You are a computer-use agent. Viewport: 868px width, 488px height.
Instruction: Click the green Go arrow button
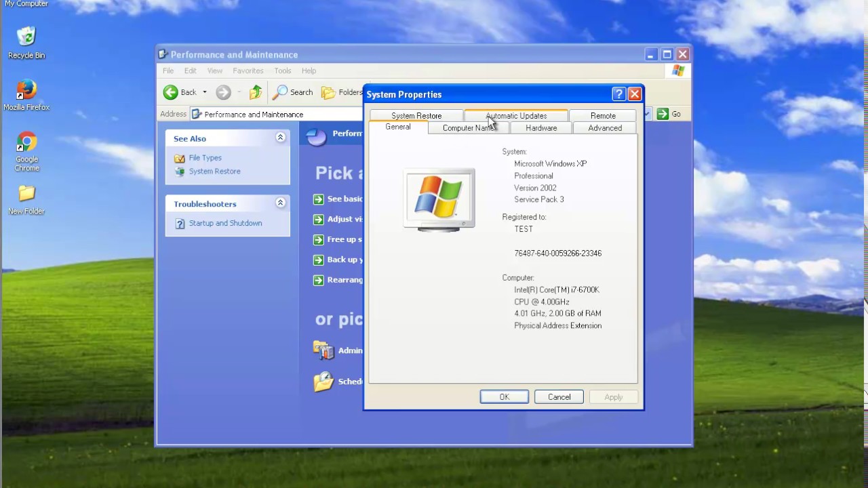point(663,114)
